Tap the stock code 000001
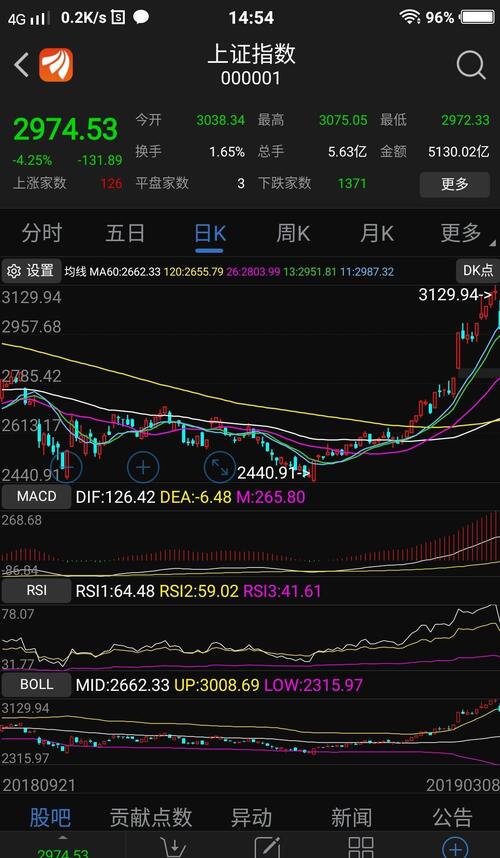 (x=251, y=79)
